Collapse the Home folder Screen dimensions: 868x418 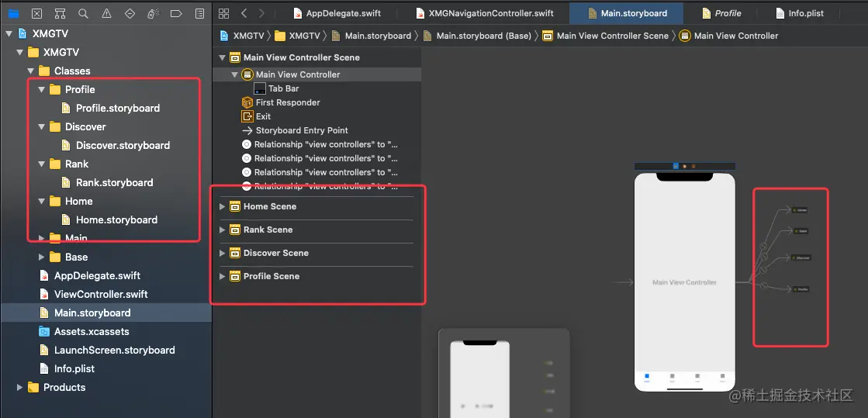42,201
